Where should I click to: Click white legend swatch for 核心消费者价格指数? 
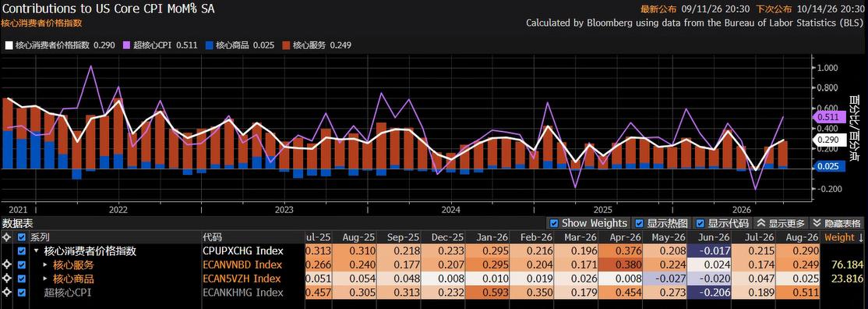(x=9, y=45)
